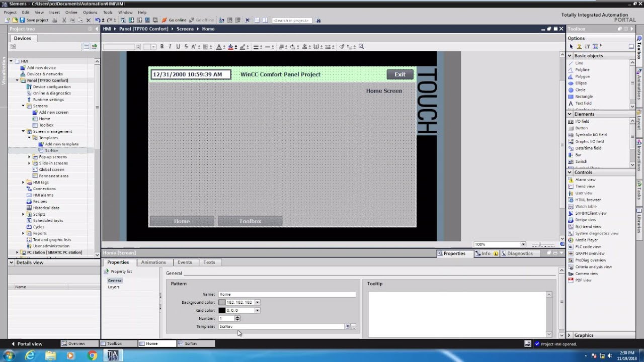Click the Search in project field
The height and width of the screenshot is (362, 644).
click(x=292, y=20)
